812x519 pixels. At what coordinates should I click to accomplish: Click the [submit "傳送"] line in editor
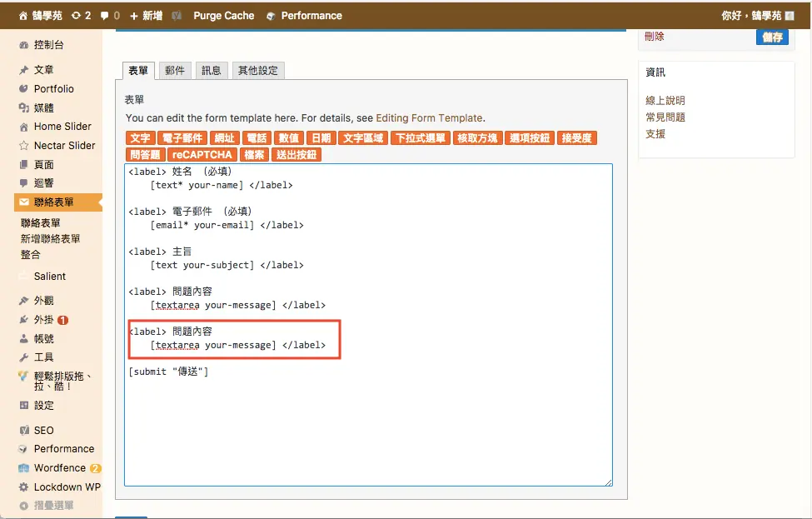coord(169,372)
